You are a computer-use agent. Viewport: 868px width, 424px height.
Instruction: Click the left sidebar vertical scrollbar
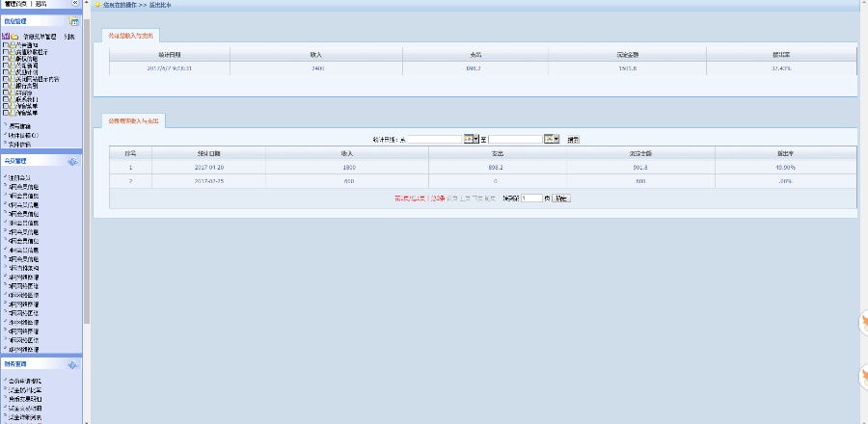click(87, 172)
